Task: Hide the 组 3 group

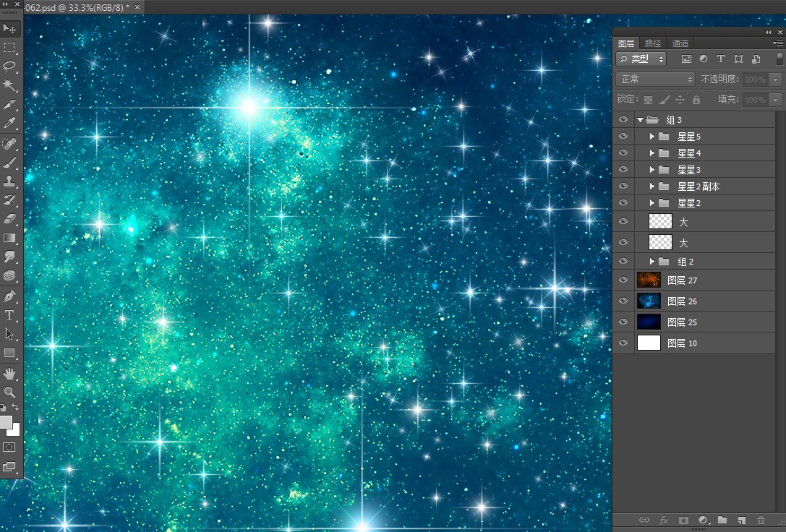Action: point(623,120)
